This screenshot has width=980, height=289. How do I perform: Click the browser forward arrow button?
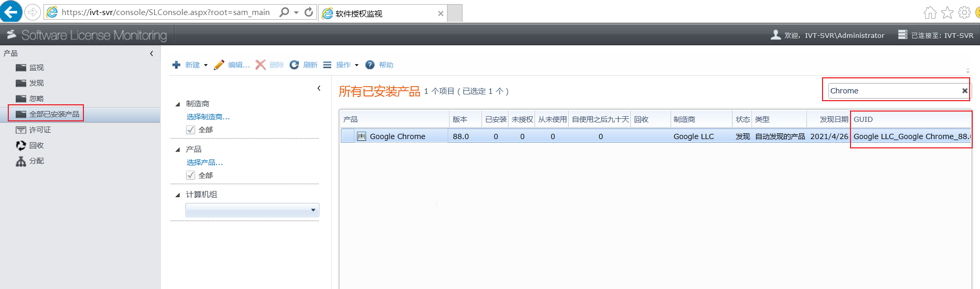tap(33, 12)
